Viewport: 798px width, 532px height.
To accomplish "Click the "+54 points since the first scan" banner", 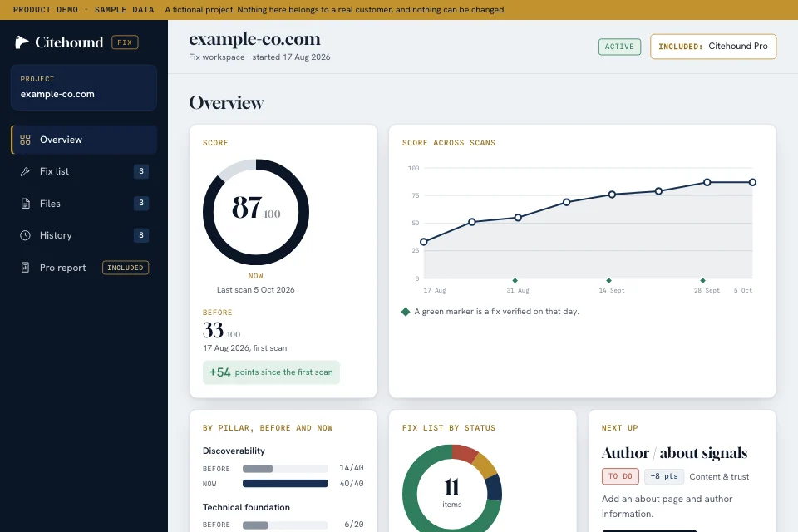I will (x=271, y=372).
